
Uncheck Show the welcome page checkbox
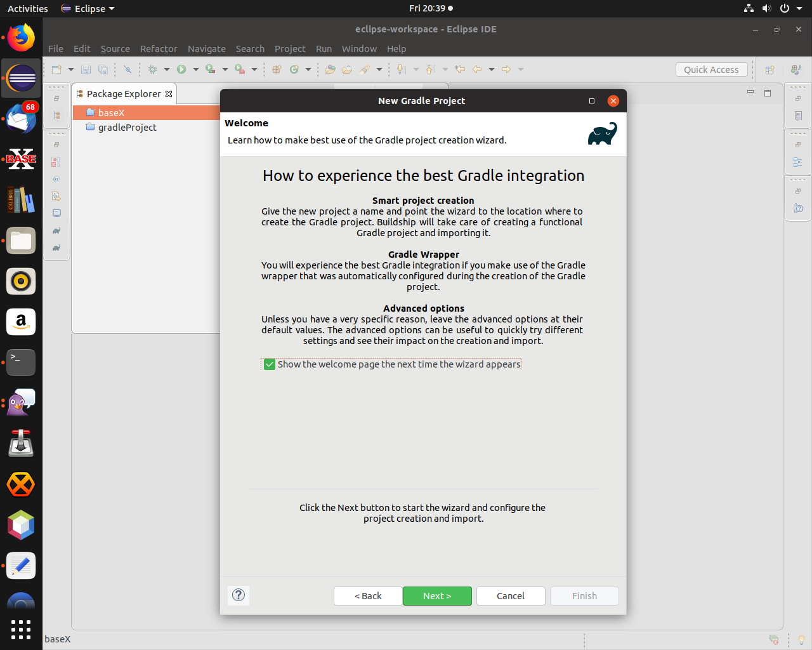tap(270, 364)
